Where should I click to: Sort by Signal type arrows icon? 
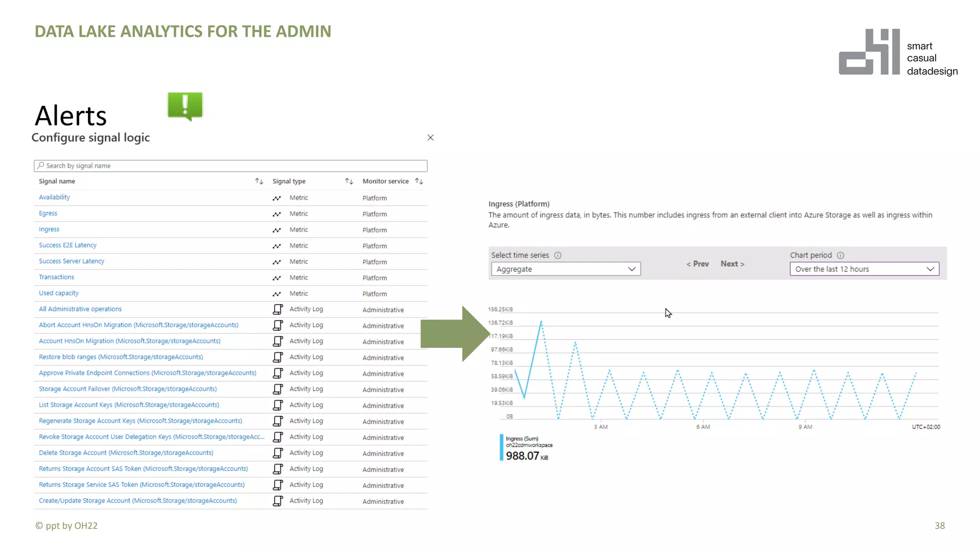coord(349,181)
